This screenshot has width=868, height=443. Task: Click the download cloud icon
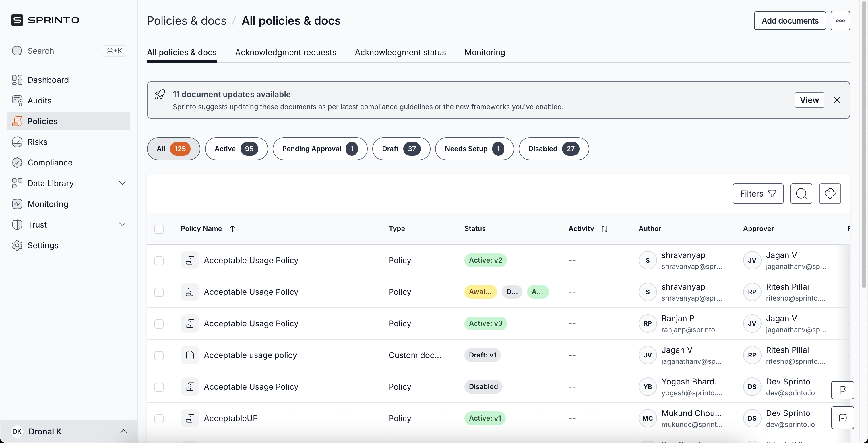click(830, 194)
